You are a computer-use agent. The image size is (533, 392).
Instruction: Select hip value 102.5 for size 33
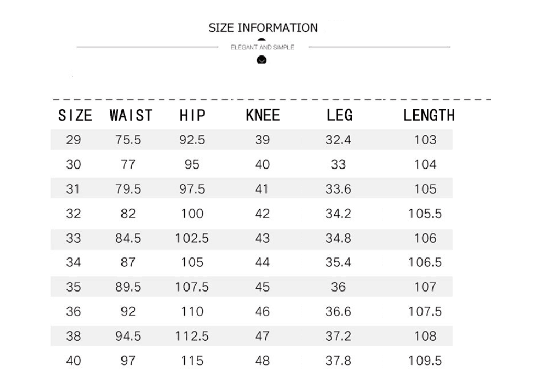click(192, 238)
